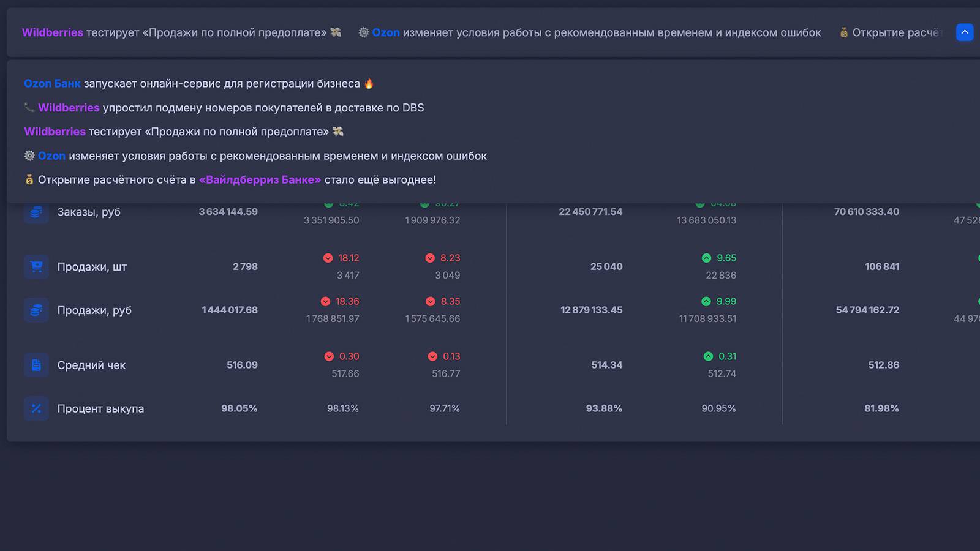
Task: Click the red down indicator beside 8.35
Action: pos(431,302)
